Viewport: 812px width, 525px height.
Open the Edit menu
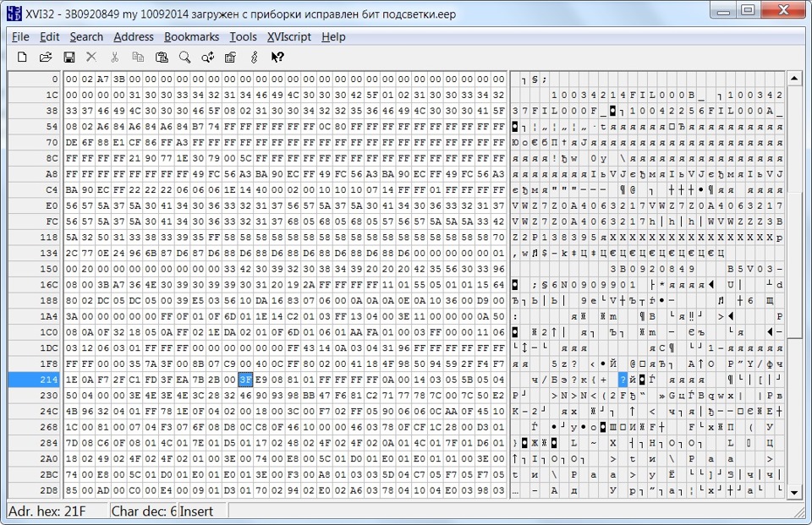click(x=50, y=36)
